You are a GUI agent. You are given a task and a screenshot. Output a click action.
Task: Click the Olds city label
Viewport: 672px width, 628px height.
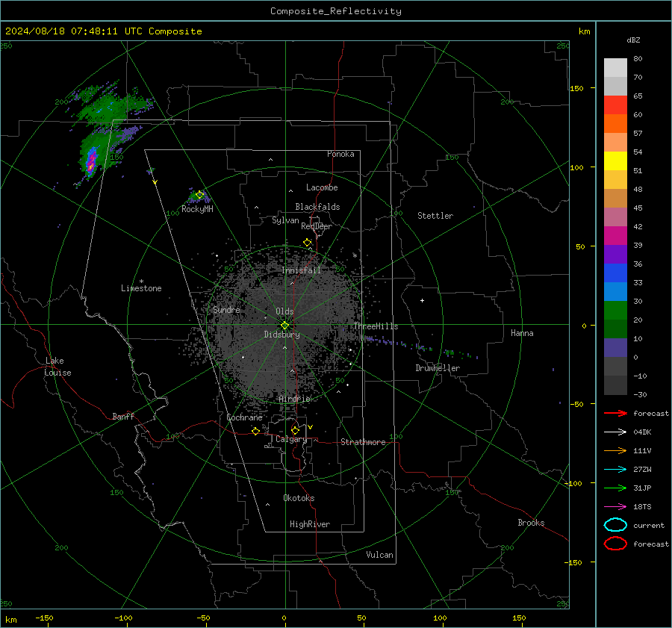coord(284,311)
